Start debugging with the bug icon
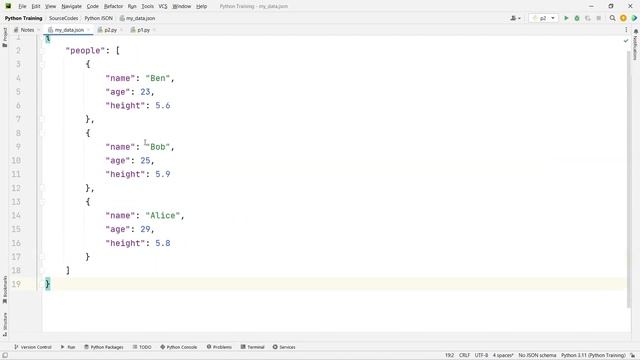640x360 pixels. tap(577, 18)
